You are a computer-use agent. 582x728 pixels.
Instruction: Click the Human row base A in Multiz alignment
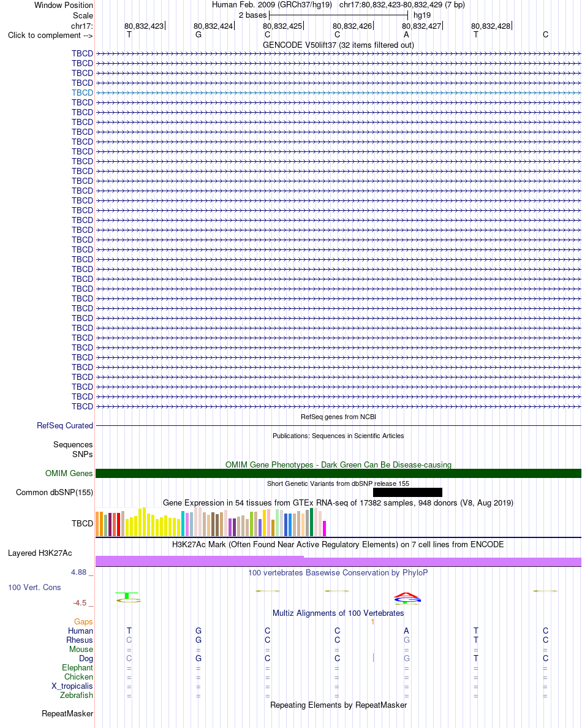pos(407,631)
